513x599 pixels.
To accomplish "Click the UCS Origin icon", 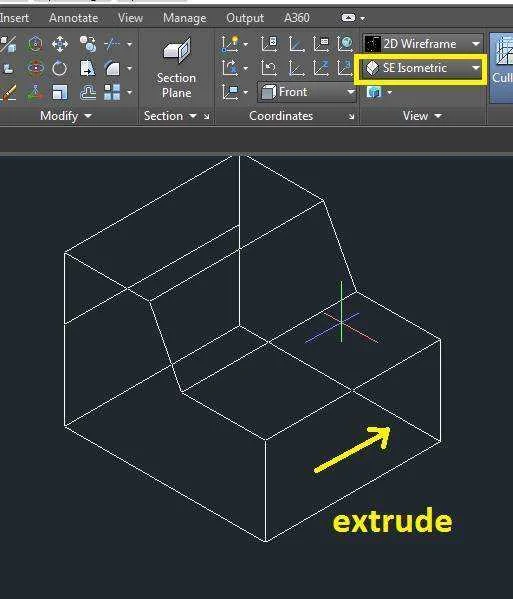I will pos(296,68).
